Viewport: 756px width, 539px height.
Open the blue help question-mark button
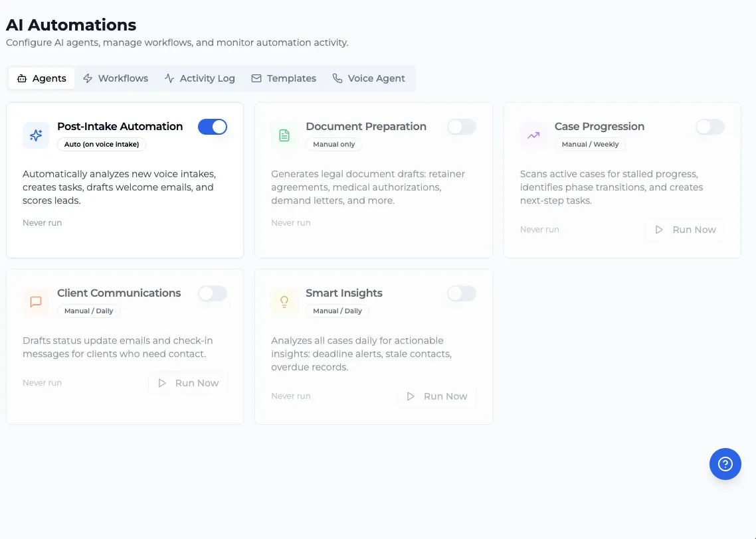point(725,464)
